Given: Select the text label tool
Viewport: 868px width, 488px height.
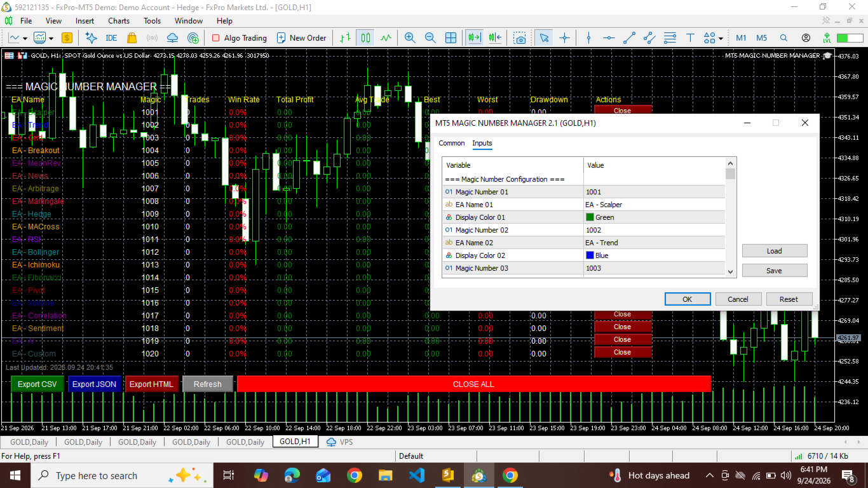Looking at the screenshot, I should tap(690, 38).
